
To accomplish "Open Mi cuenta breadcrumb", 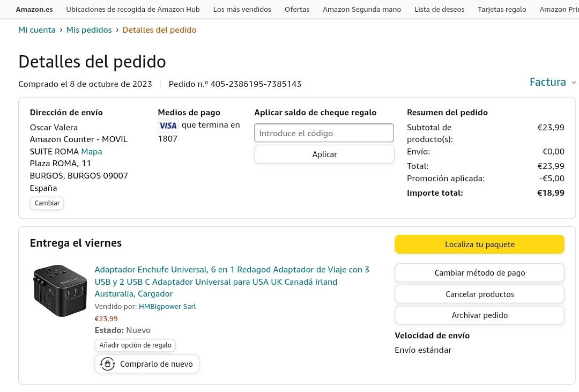I will (x=37, y=30).
